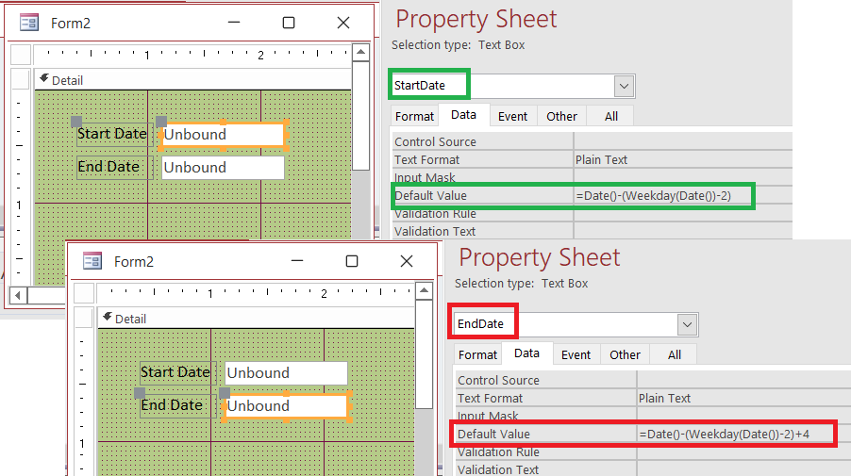The width and height of the screenshot is (868, 476).
Task: Click the up arrow of the upper form's vertical scrollbar
Action: pyautogui.click(x=360, y=54)
